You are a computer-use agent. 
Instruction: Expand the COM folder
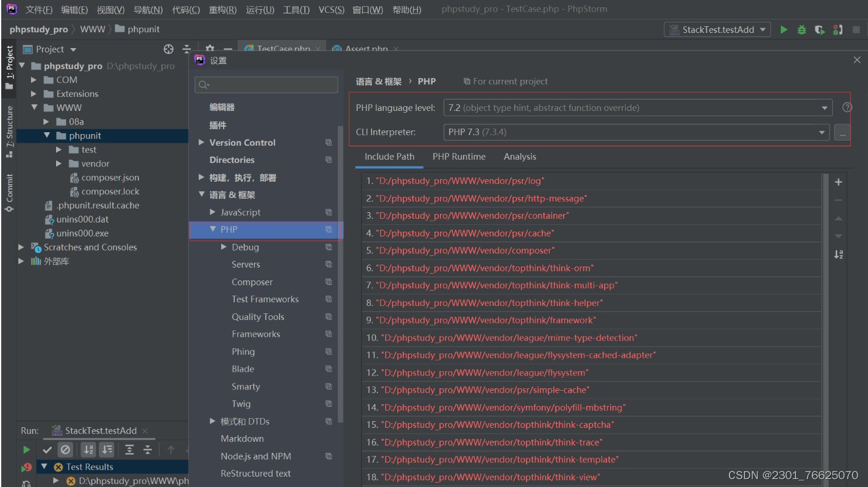(34, 80)
